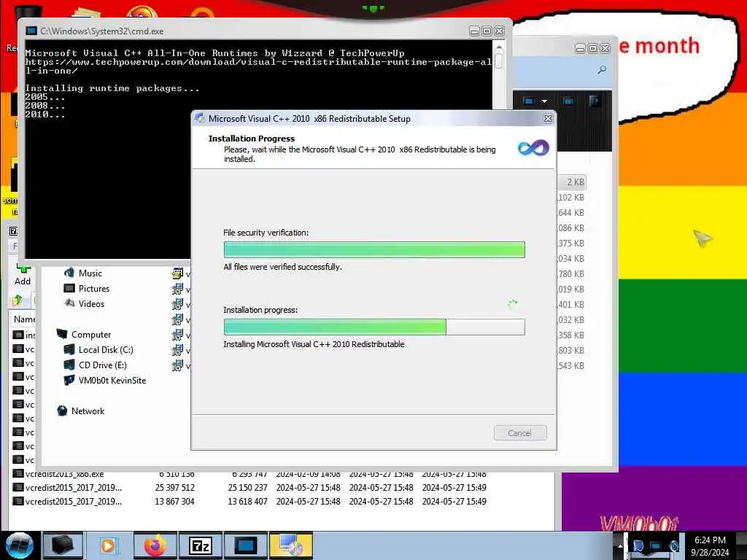The image size is (747, 560).
Task: Open the Windows Start orb
Action: [x=20, y=545]
